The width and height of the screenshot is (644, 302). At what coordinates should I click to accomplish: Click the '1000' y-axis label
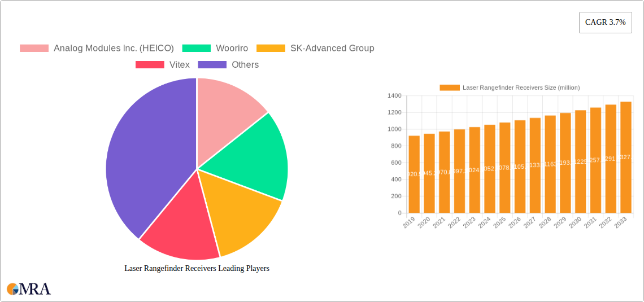pos(394,129)
